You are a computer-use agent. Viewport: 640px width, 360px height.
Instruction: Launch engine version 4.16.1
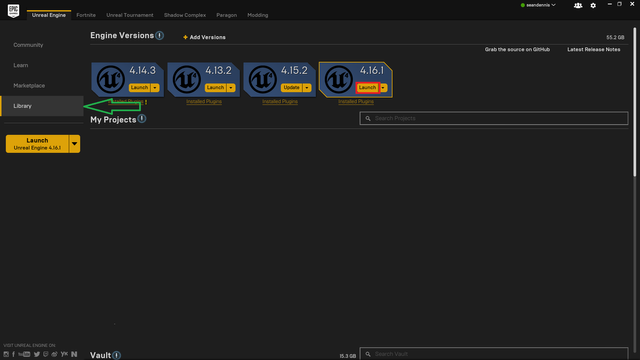367,87
